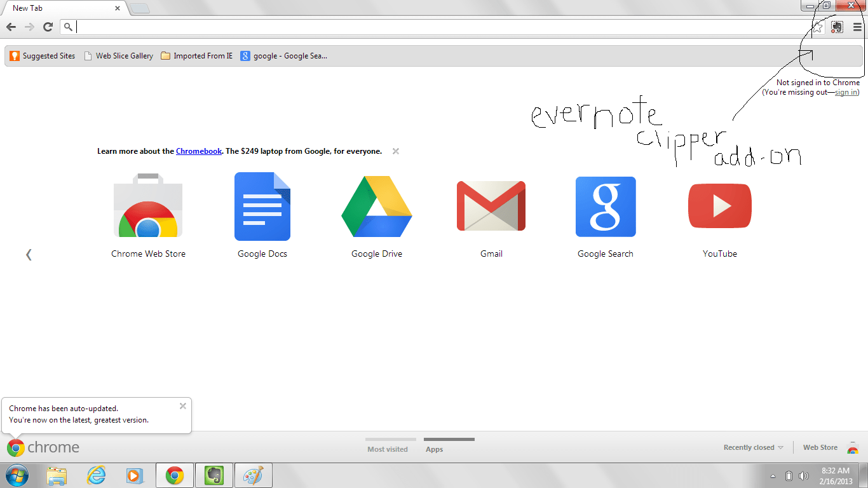Reload the page with refresh icon
The image size is (868, 488).
pos(48,27)
